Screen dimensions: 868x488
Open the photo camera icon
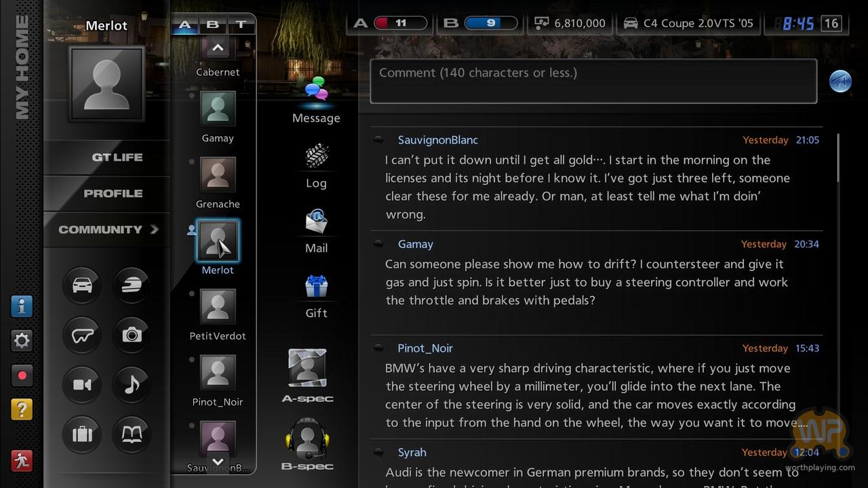[132, 335]
